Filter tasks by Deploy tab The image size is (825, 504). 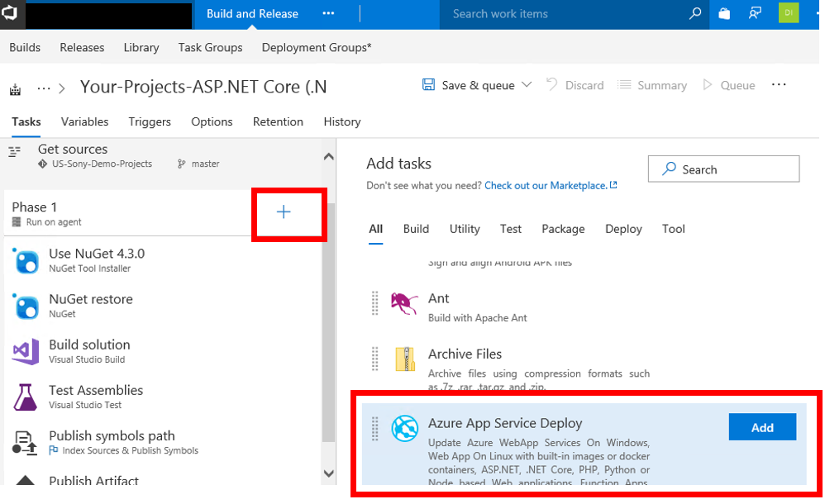point(623,230)
